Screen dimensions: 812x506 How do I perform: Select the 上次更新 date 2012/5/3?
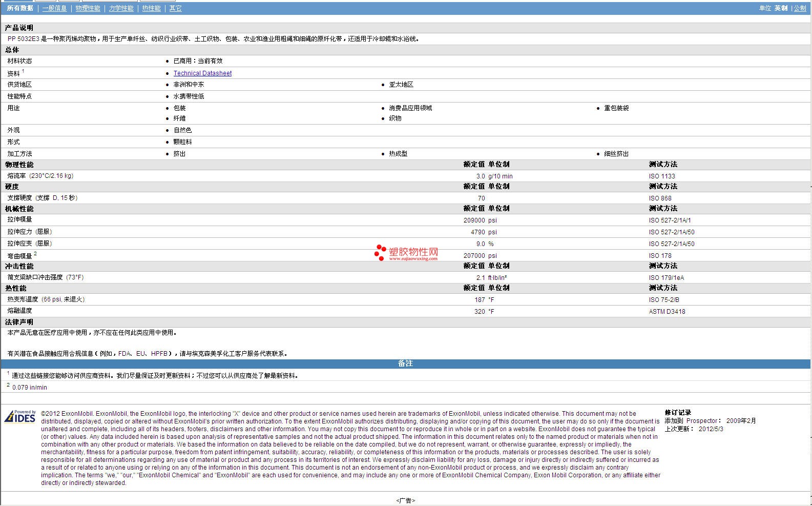(711, 429)
